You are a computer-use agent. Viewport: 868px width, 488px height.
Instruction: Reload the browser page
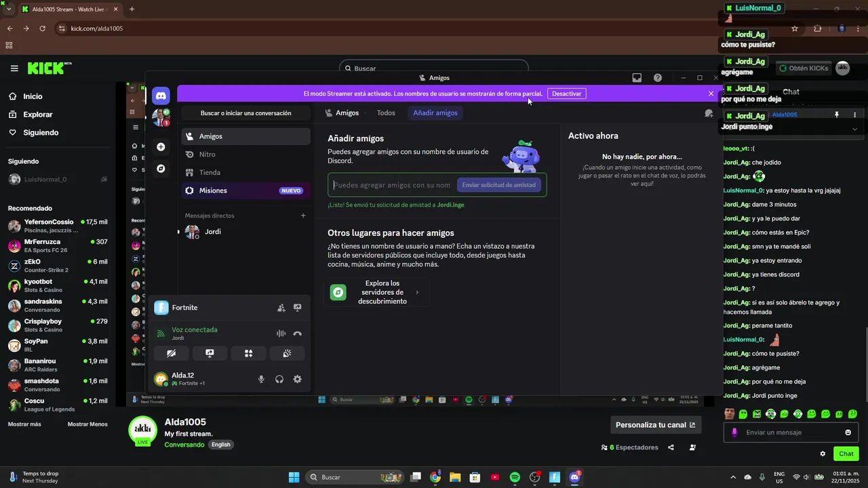click(x=42, y=28)
